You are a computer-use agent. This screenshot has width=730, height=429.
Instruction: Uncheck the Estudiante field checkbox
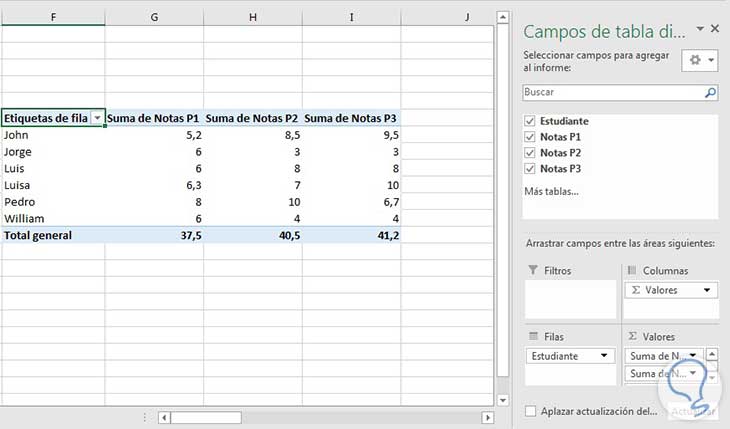(530, 121)
